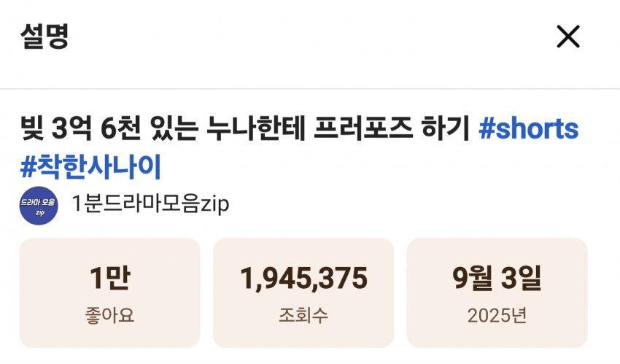620x364 pixels.
Task: Click the 조회수 label
Action: 303,316
